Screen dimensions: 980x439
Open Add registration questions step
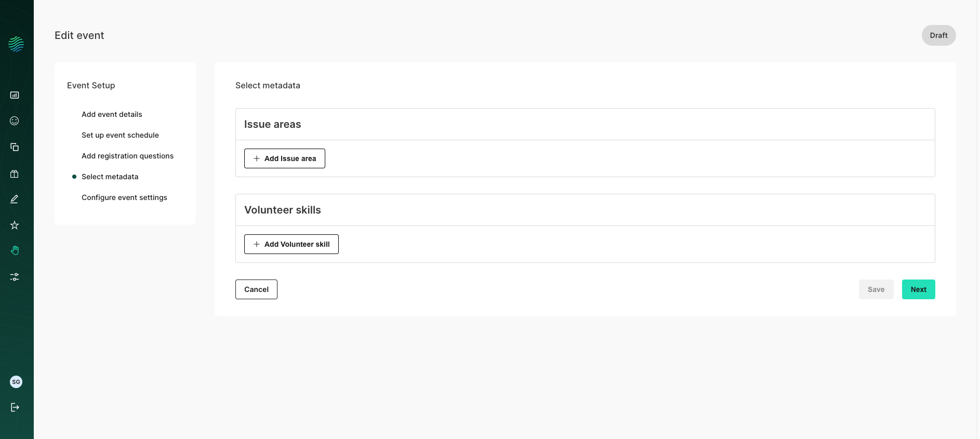coord(127,156)
